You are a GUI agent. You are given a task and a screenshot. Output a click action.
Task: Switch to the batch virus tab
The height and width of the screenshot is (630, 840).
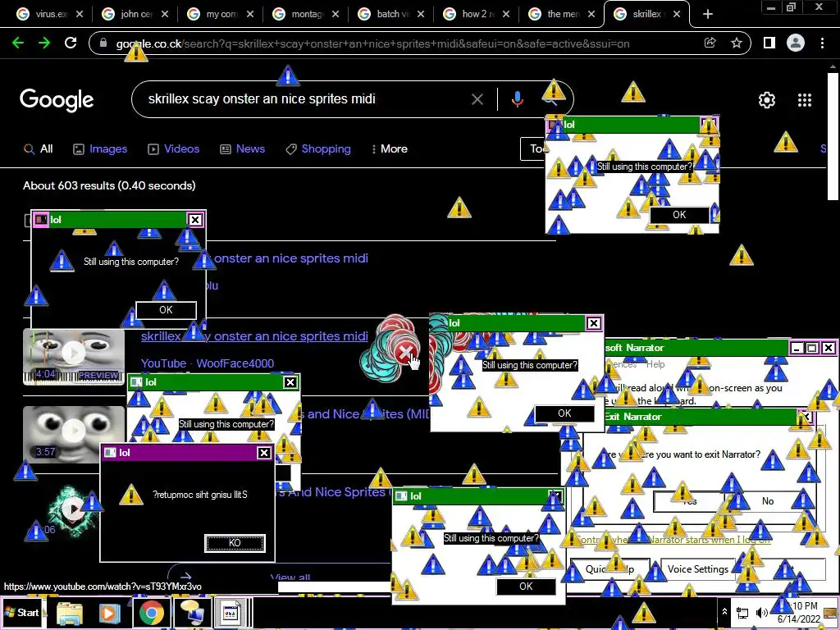[x=391, y=15]
